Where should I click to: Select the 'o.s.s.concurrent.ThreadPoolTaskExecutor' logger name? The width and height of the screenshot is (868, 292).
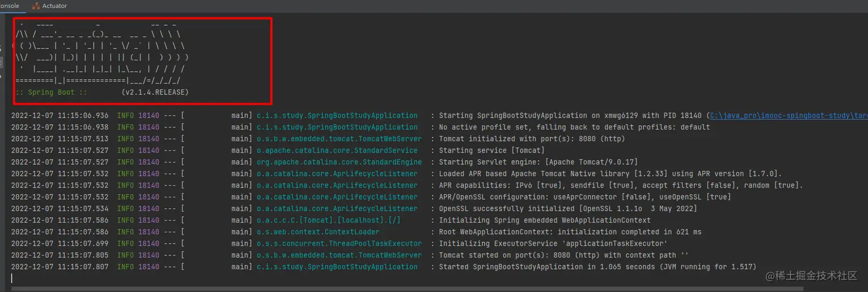pyautogui.click(x=339, y=244)
